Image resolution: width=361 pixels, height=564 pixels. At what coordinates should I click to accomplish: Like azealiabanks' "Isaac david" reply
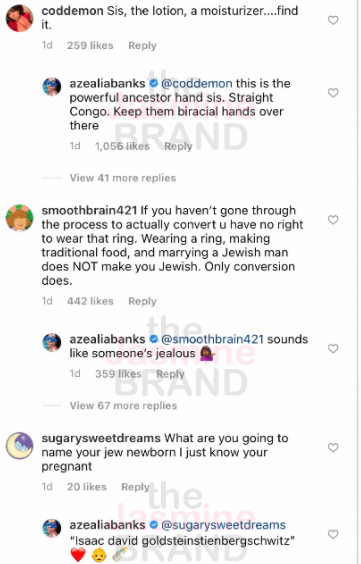pos(333,534)
